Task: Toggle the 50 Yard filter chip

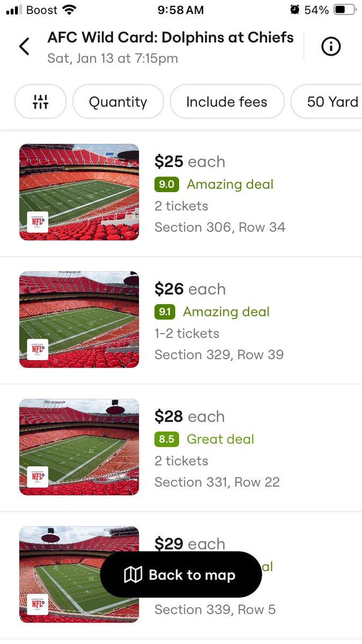Action: (x=326, y=101)
